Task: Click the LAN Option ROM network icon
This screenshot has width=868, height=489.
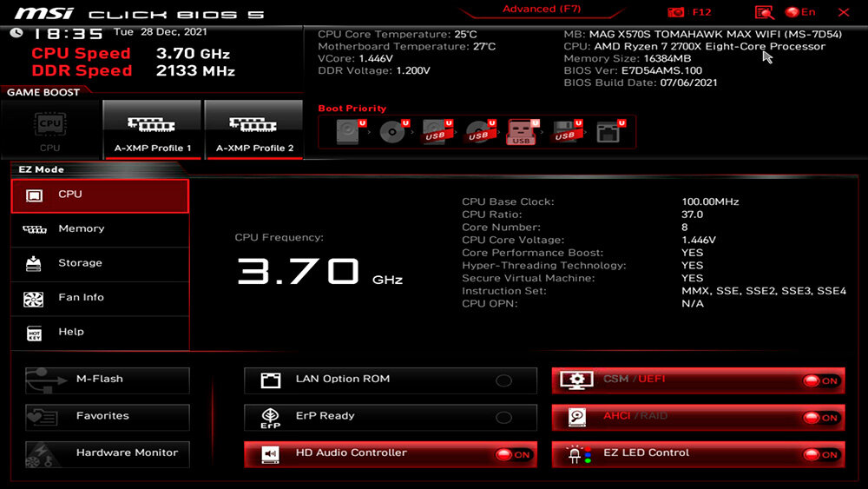Action: 271,380
